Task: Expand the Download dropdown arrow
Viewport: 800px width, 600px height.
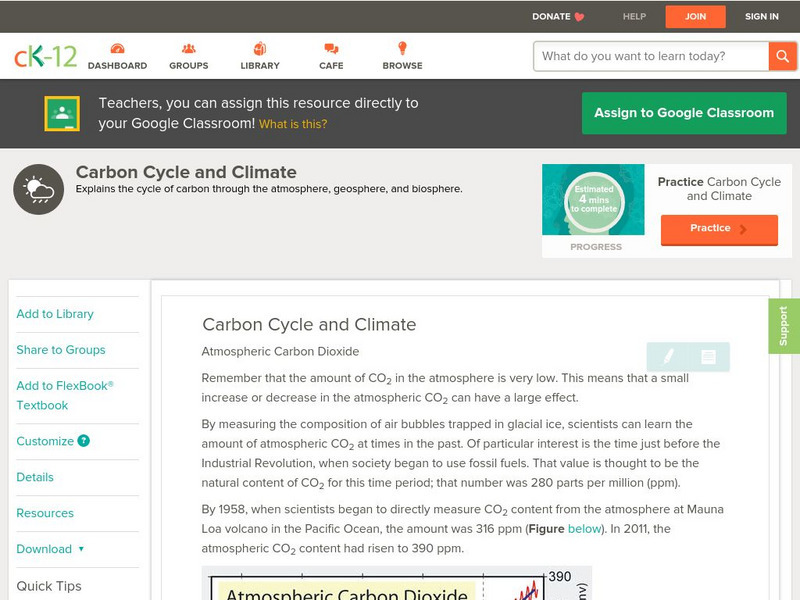Action: click(81, 549)
